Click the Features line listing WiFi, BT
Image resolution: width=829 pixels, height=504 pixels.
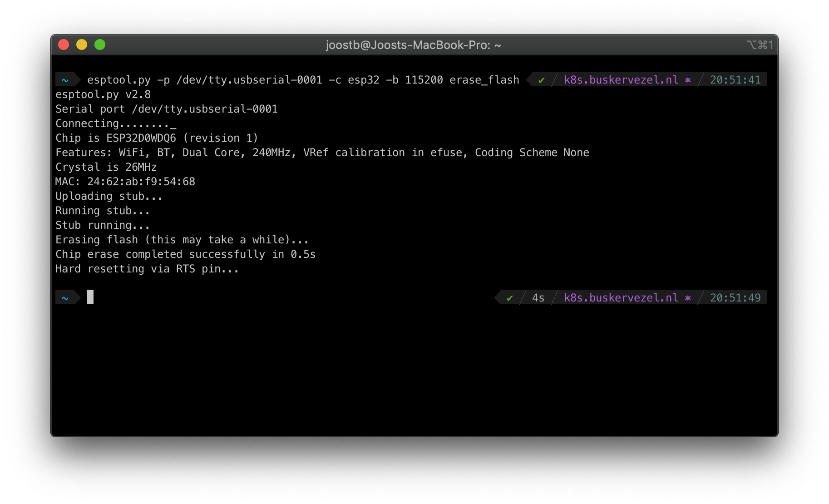[322, 153]
